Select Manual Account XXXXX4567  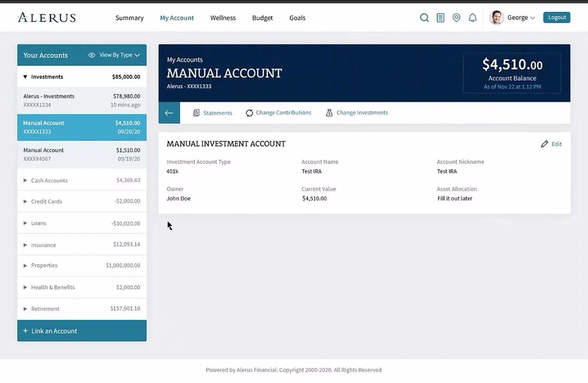(x=82, y=154)
